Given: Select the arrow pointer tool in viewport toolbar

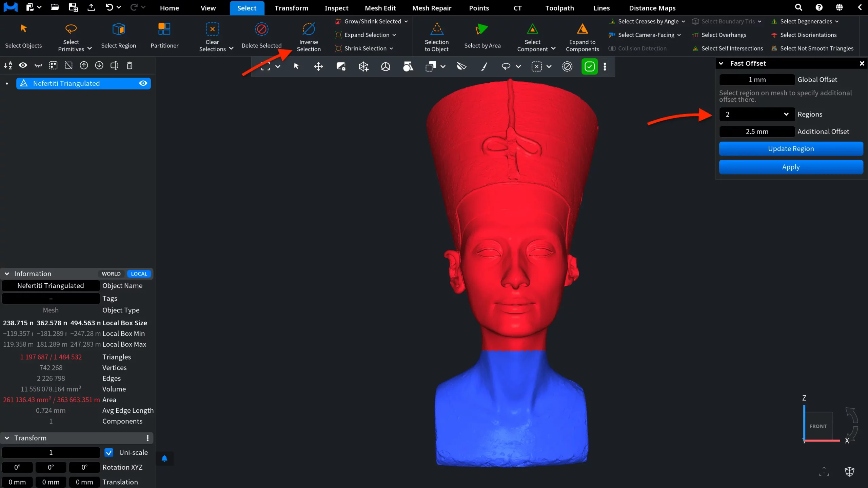Looking at the screenshot, I should pos(296,66).
